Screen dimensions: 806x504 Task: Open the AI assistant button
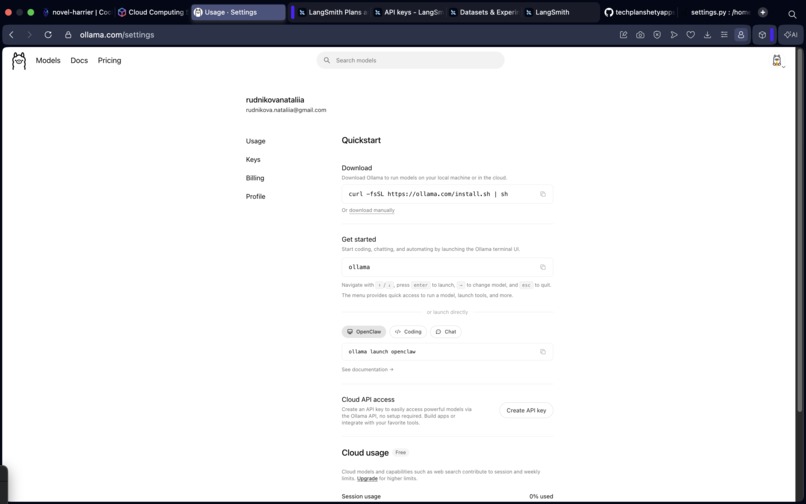(x=791, y=35)
